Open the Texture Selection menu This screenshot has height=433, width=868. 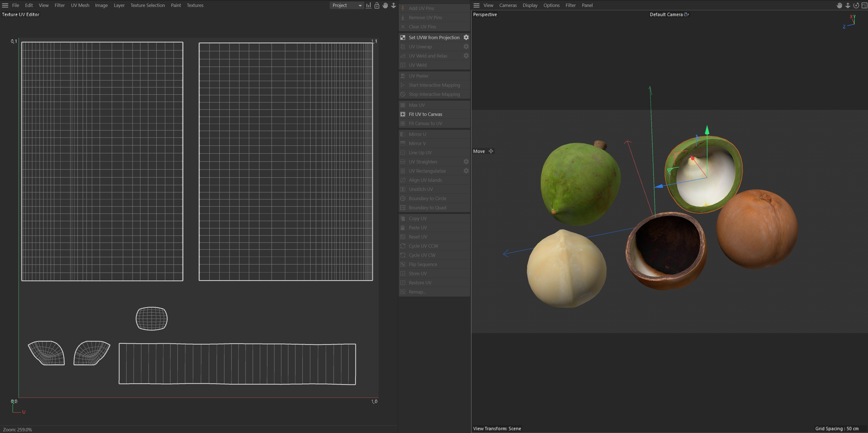click(148, 5)
